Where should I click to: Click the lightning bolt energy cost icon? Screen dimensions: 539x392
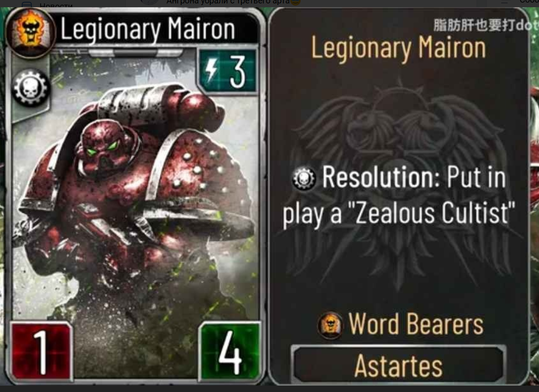pos(211,71)
